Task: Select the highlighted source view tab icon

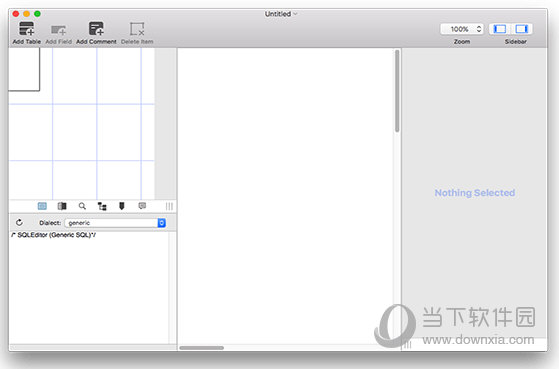Action: click(x=42, y=206)
